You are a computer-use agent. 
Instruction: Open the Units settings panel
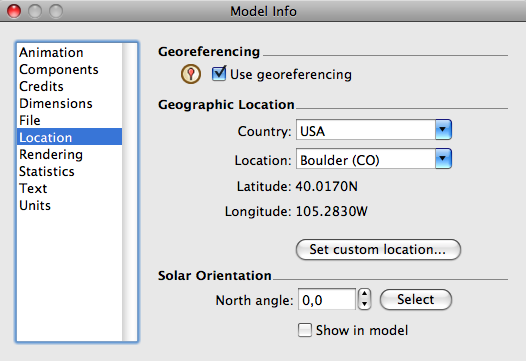tap(69, 205)
